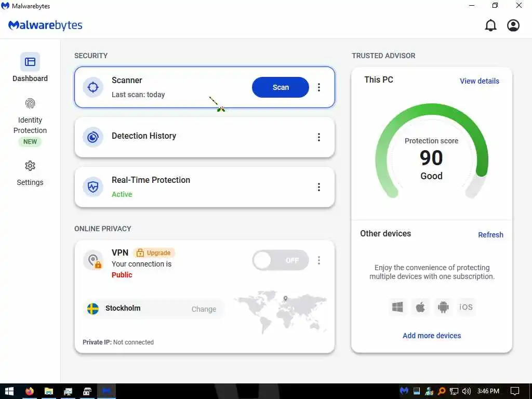The width and height of the screenshot is (532, 399).
Task: Open VPN more options menu
Action: pyautogui.click(x=319, y=260)
